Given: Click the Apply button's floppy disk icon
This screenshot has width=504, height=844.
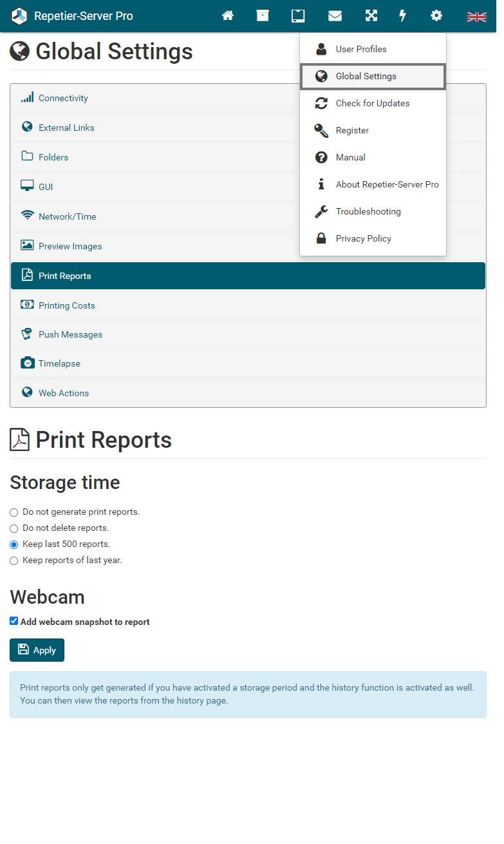Looking at the screenshot, I should pyautogui.click(x=24, y=649).
